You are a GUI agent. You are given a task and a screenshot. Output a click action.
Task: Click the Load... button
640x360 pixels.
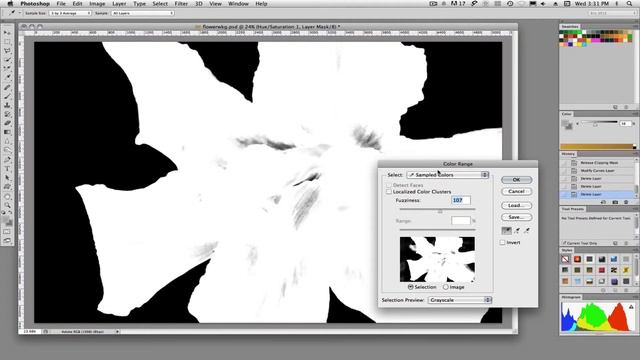click(516, 205)
